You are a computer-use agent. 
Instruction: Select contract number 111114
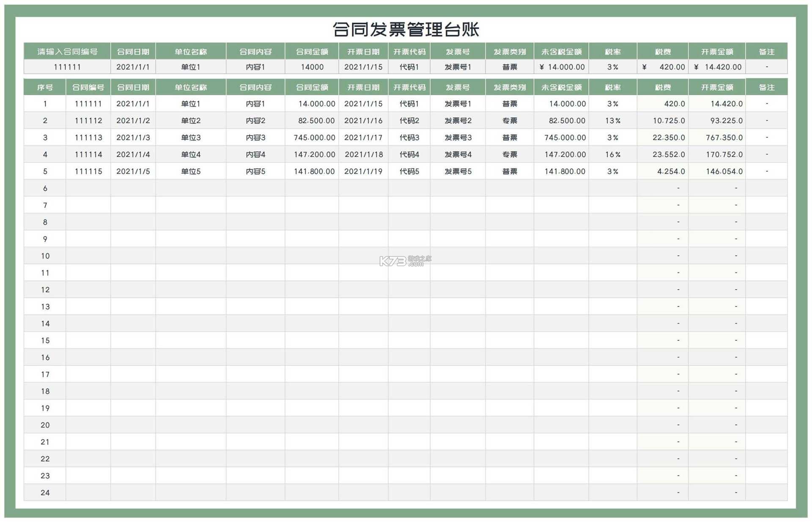click(88, 154)
